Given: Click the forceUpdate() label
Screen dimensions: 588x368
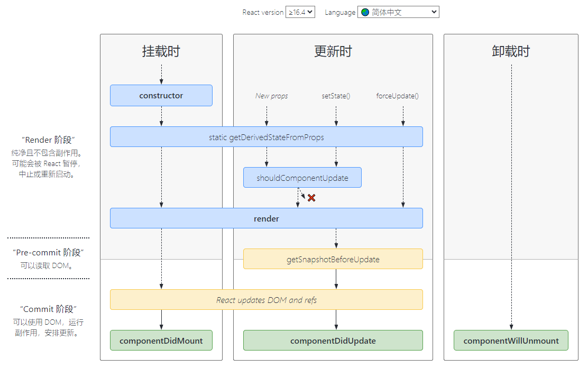Looking at the screenshot, I should [397, 96].
